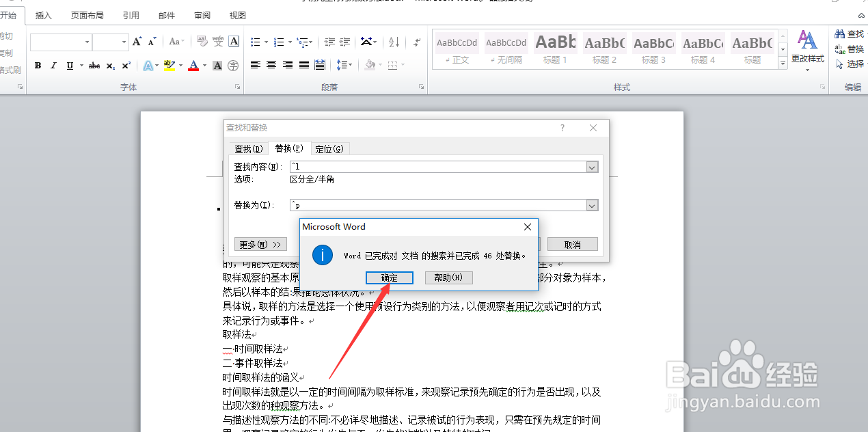Open the font color dropdown arrow
This screenshot has width=868, height=432.
(x=204, y=66)
